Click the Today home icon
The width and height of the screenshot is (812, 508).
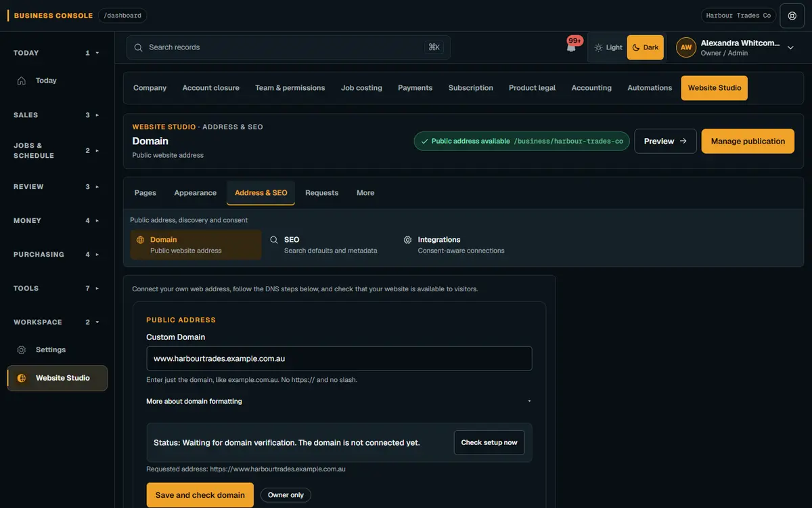click(x=22, y=81)
